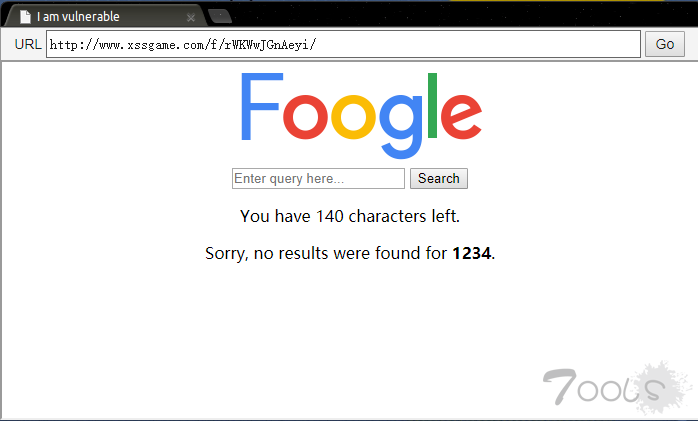The image size is (698, 421).
Task: Click the blue letter g in Foogle
Action: coord(401,126)
